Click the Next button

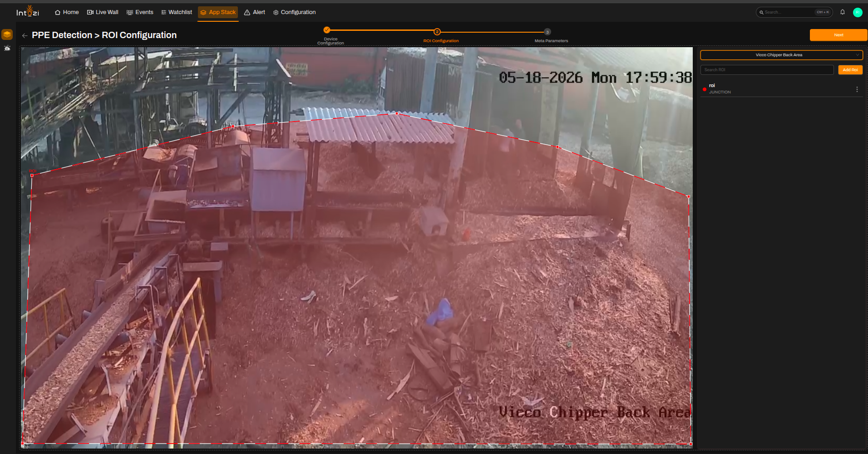(x=838, y=35)
